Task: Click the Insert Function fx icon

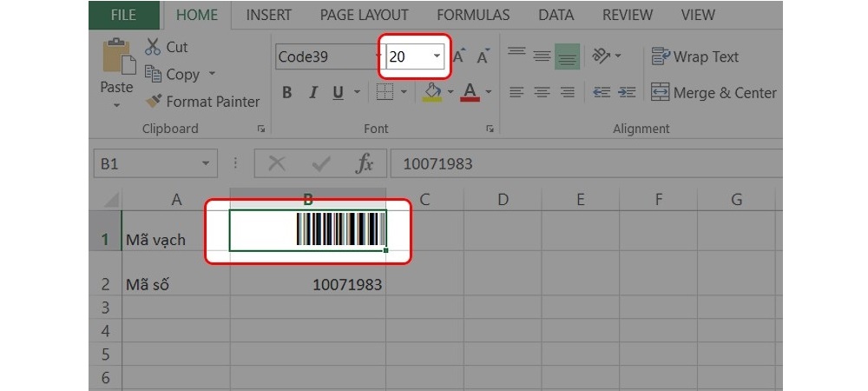Action: 365,163
